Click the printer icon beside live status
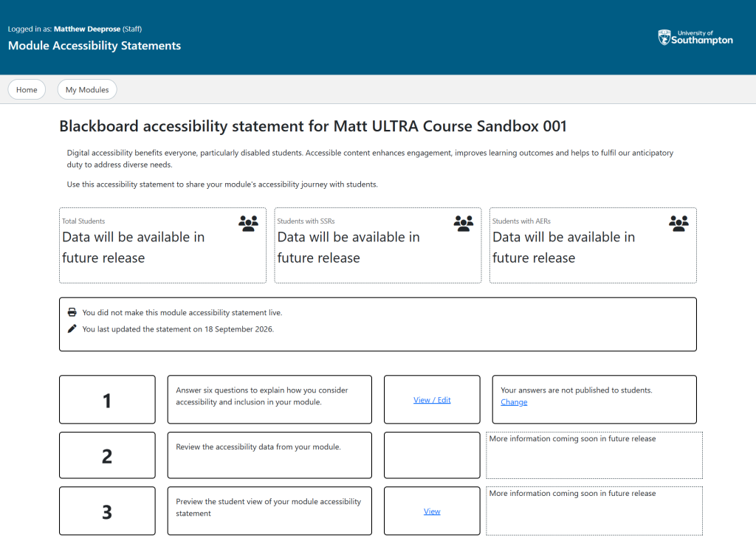 pyautogui.click(x=72, y=312)
